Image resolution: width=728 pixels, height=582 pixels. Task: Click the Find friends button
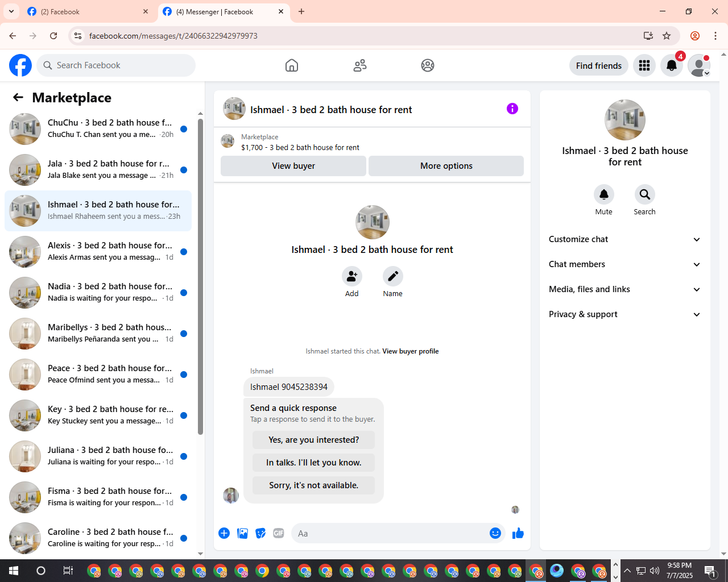[x=599, y=65]
